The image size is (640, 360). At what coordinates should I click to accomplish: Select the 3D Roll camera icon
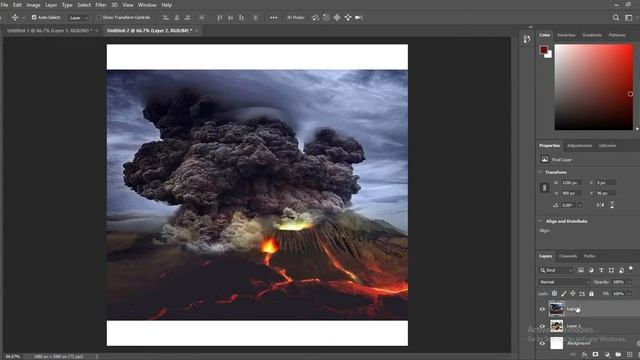326,18
